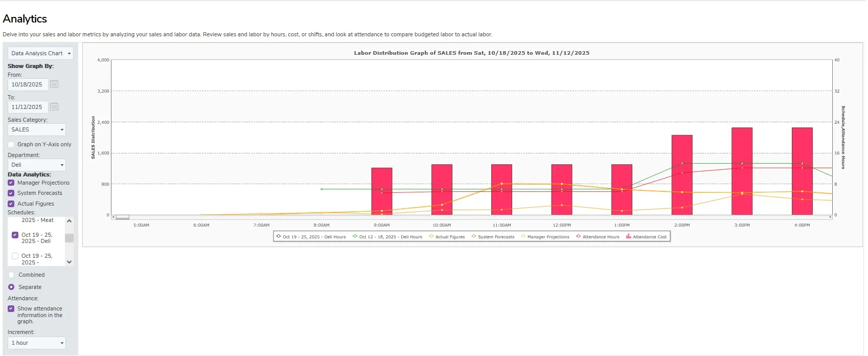The width and height of the screenshot is (868, 356).
Task: Click the 1:00PM attendance cost bar
Action: click(x=622, y=190)
